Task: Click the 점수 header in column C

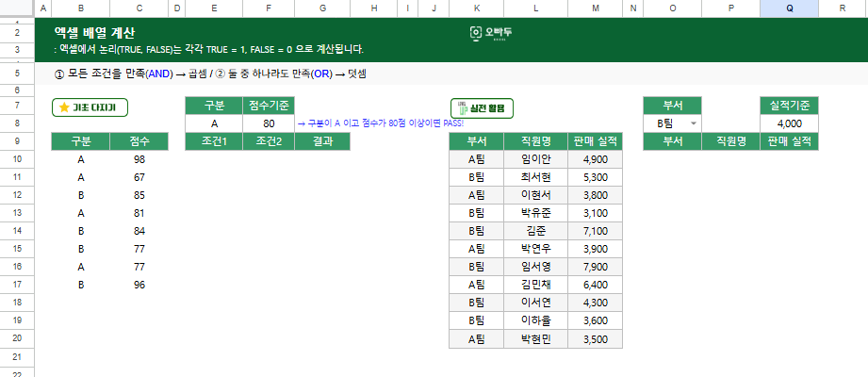Action: click(139, 141)
